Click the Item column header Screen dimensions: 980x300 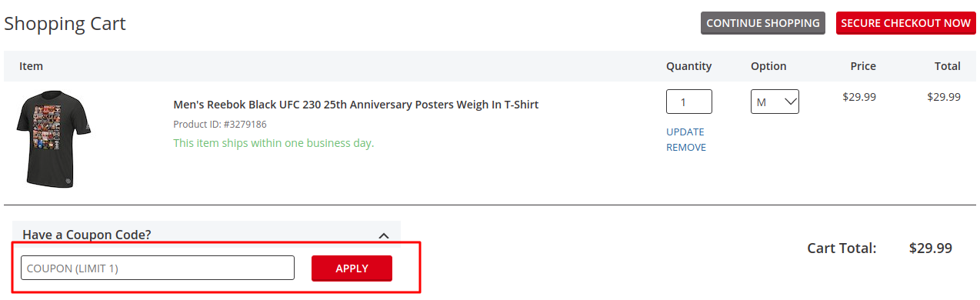(x=31, y=66)
